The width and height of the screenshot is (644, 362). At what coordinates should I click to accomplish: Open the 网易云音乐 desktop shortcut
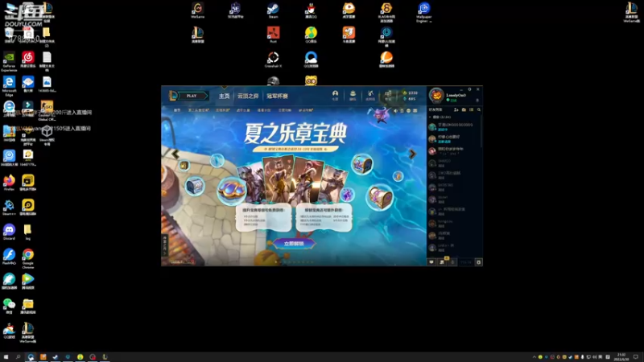point(28,60)
